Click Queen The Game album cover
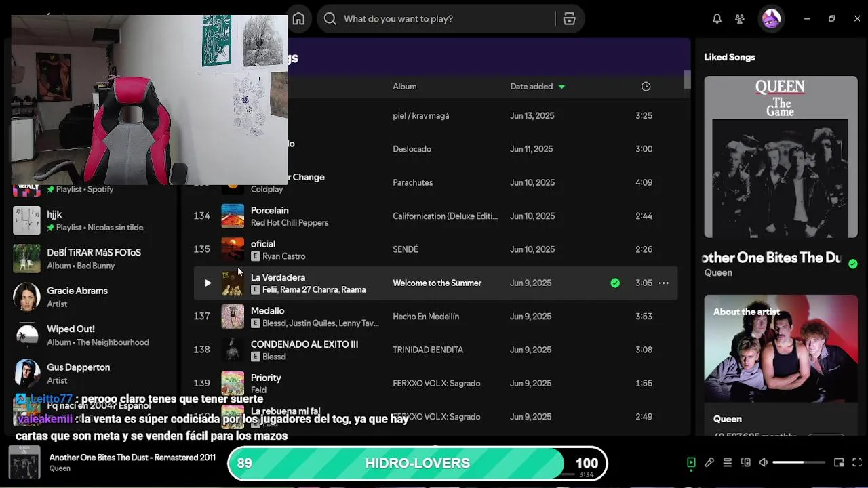 tap(781, 157)
